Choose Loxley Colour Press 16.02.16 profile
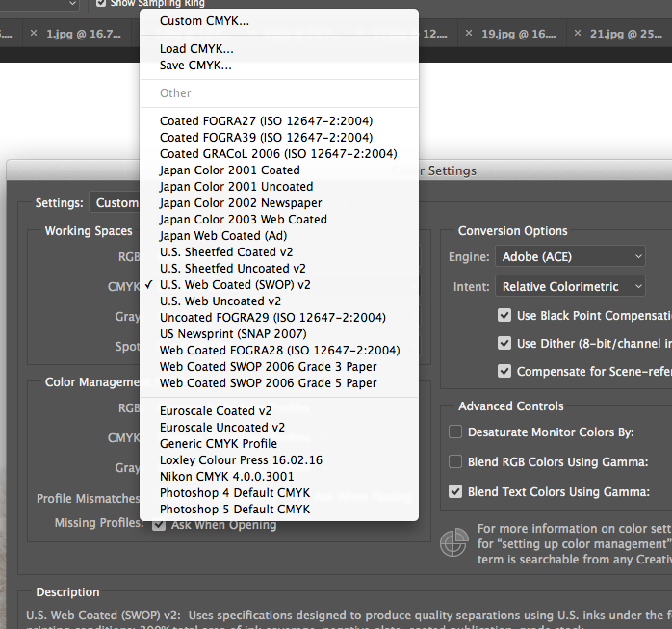 pos(241,460)
